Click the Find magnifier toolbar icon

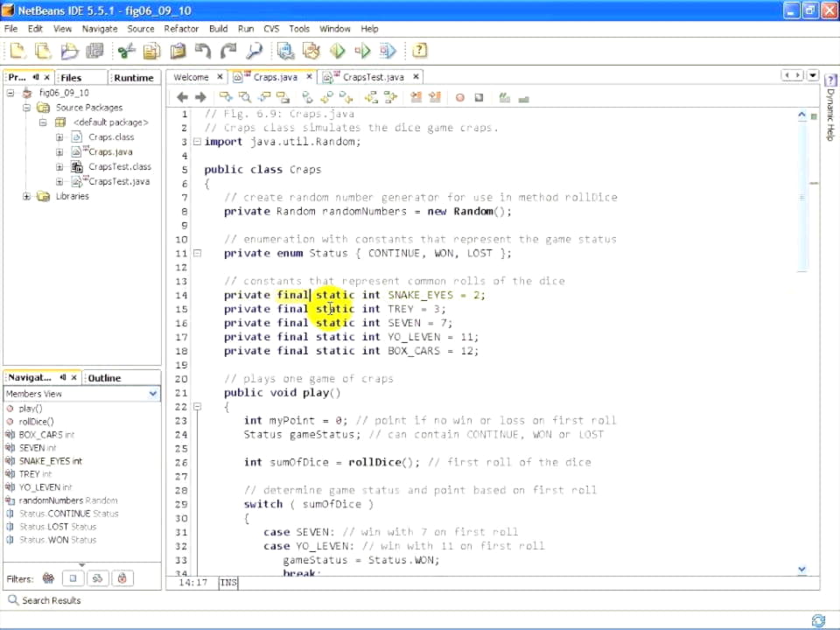coord(255,51)
